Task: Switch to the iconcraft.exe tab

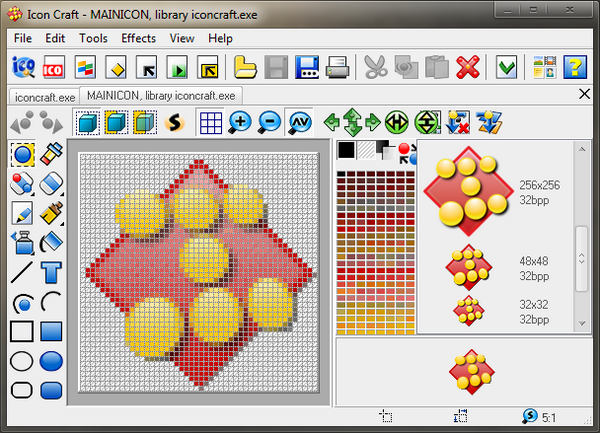Action: tap(44, 97)
